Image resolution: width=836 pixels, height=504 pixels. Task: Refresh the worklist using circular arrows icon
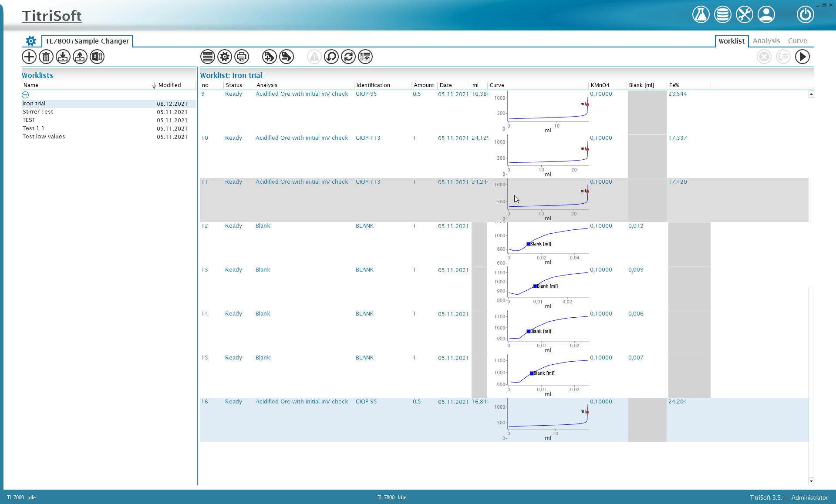pos(348,57)
